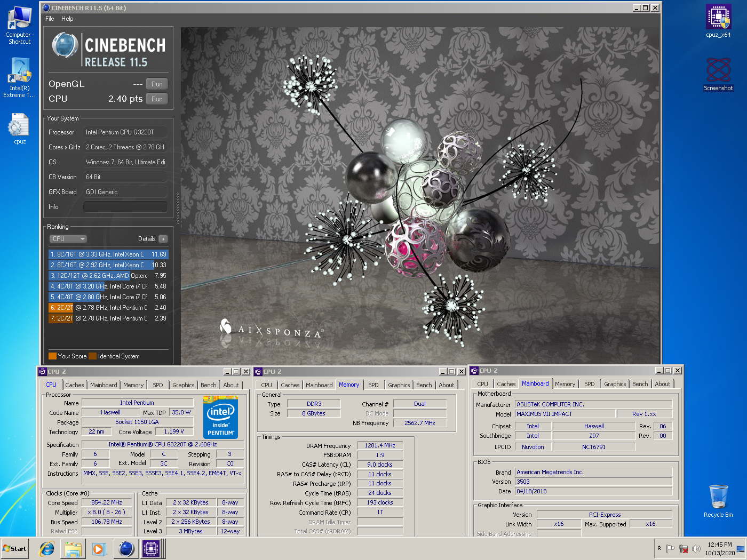Switch to Memory tab in left CPU-Z

(133, 385)
